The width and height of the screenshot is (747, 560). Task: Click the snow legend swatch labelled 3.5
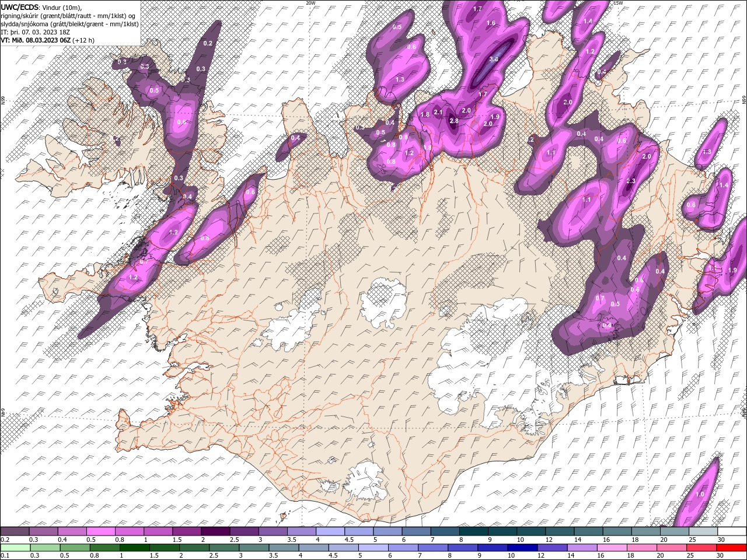pyautogui.click(x=301, y=531)
